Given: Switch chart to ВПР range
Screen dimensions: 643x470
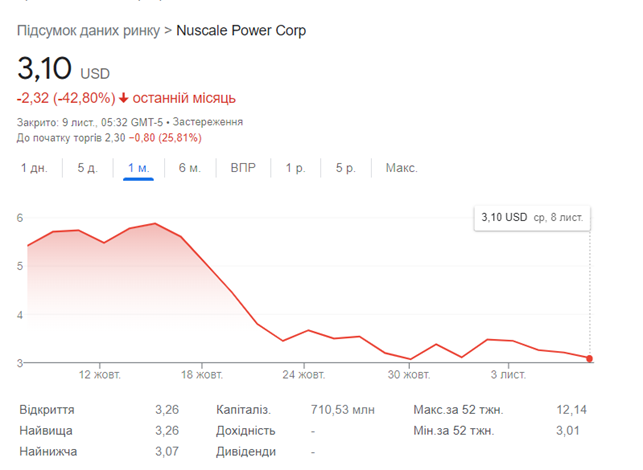Looking at the screenshot, I should coord(243,168).
